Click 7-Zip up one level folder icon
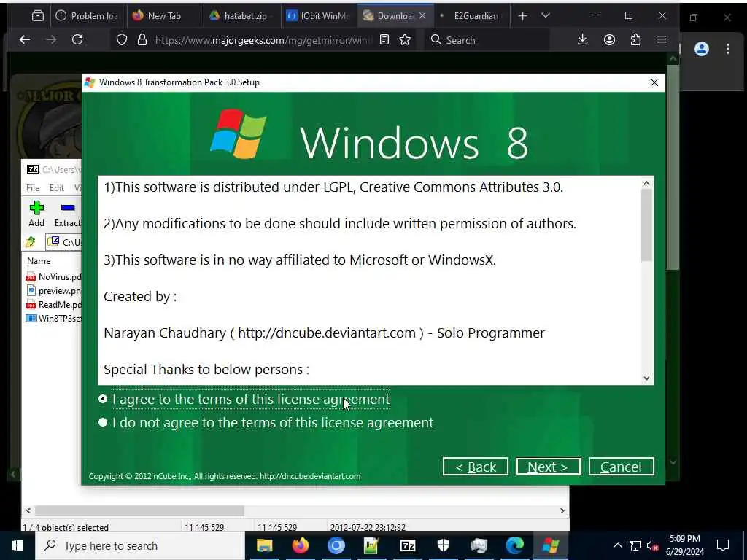This screenshot has width=747, height=560. coord(31,242)
